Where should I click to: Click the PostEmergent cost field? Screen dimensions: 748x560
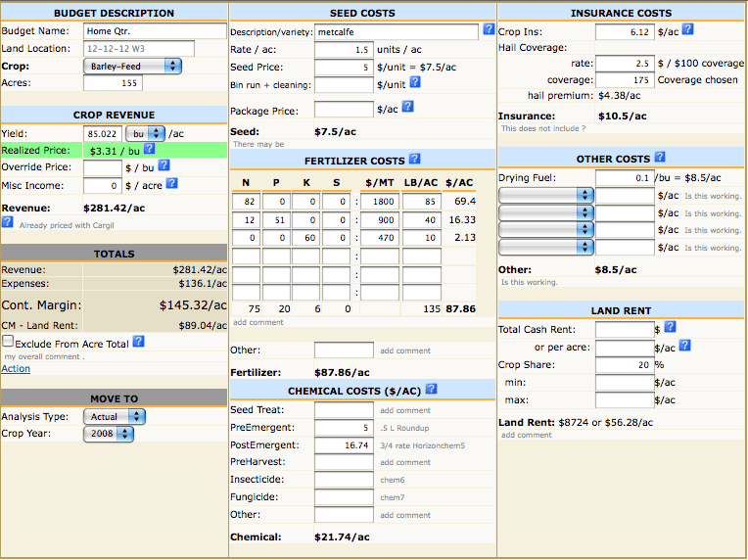click(x=344, y=445)
